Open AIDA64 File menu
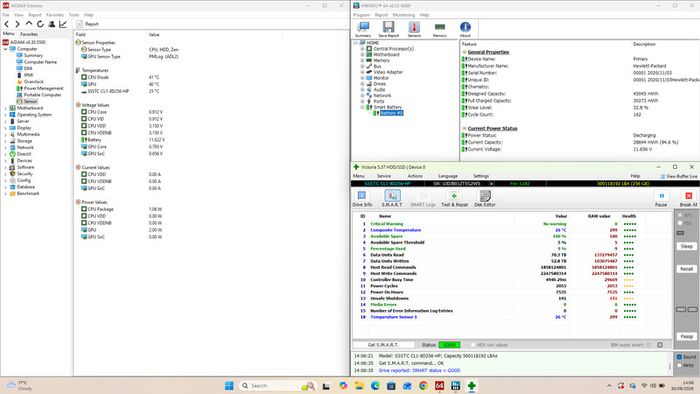This screenshot has height=394, width=700. pyautogui.click(x=6, y=15)
